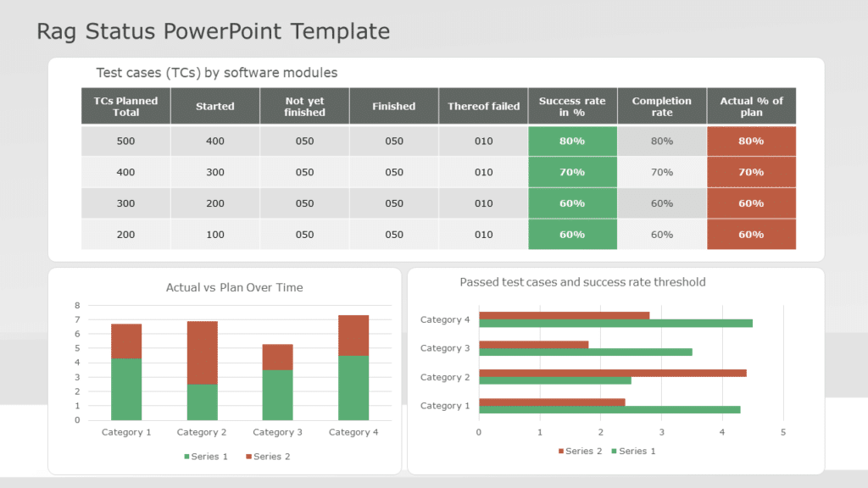Select the "TCs Planned Total" column header
This screenshot has height=488, width=868.
tap(125, 106)
